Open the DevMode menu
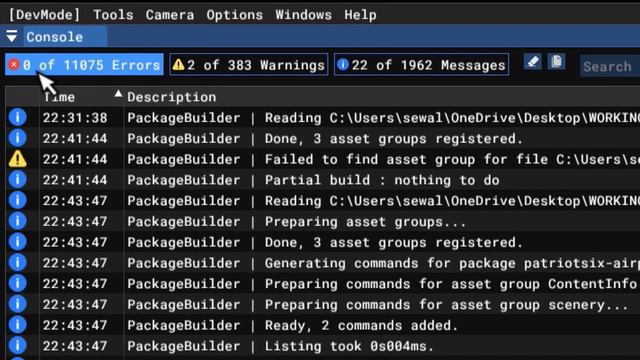Screen dimensions: 640x360 pos(44,15)
